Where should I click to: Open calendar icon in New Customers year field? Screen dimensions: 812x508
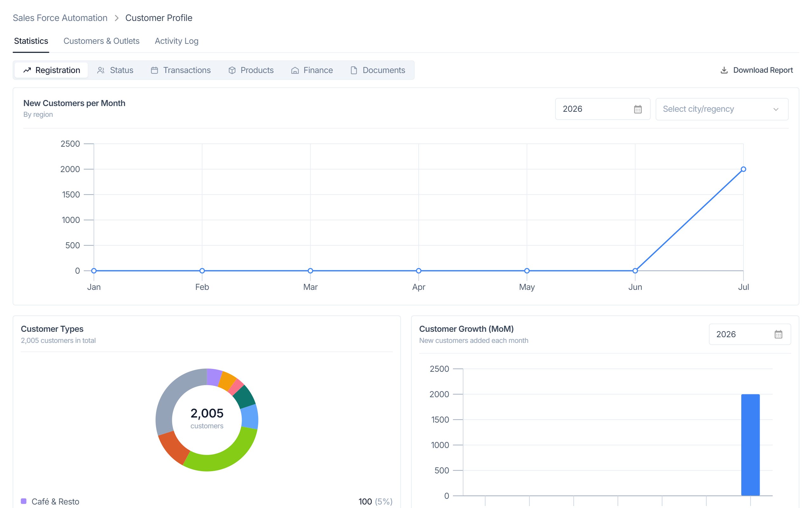pyautogui.click(x=638, y=109)
